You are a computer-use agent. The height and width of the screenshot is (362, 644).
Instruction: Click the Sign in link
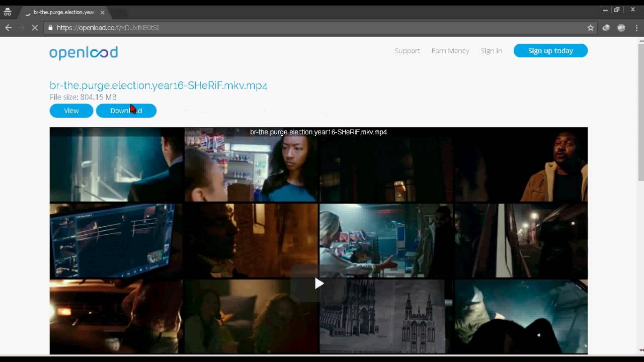click(x=491, y=51)
